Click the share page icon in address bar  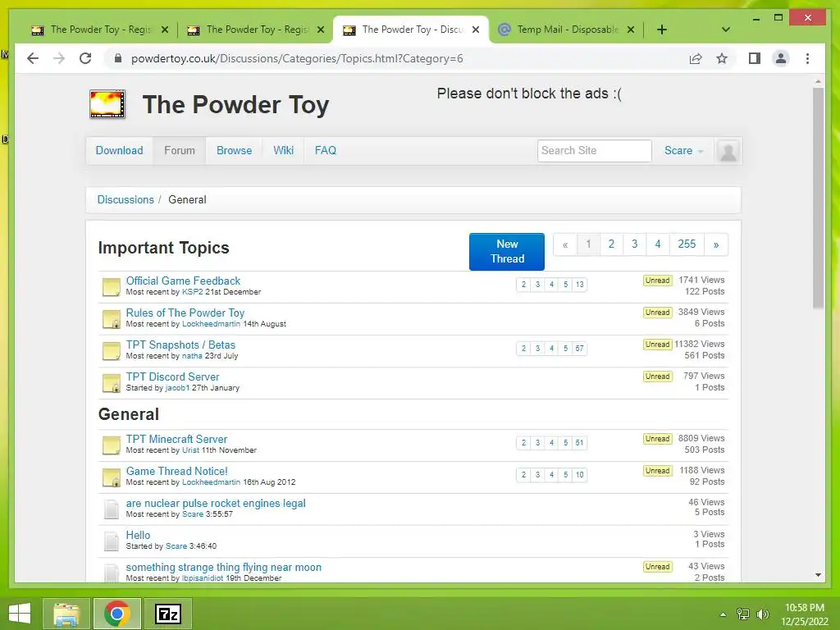(696, 58)
